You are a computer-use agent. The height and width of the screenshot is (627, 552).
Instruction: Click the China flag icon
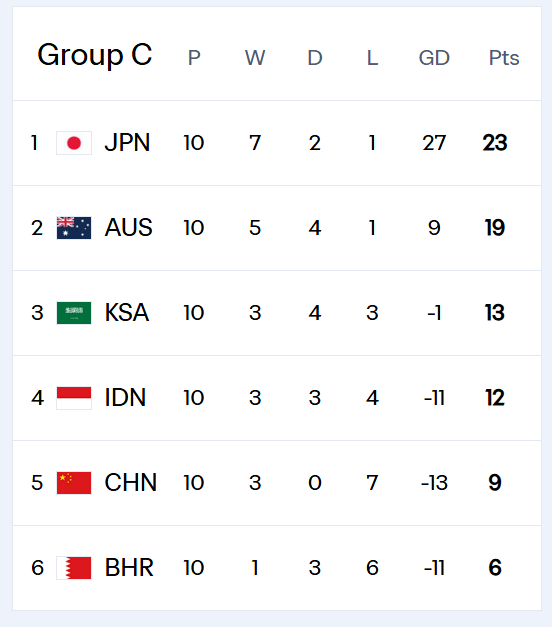(74, 483)
